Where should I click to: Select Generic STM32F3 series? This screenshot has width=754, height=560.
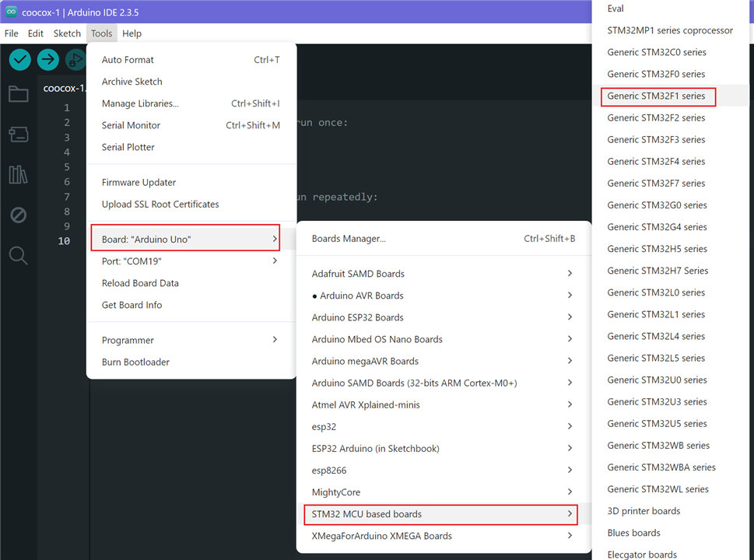click(671, 140)
